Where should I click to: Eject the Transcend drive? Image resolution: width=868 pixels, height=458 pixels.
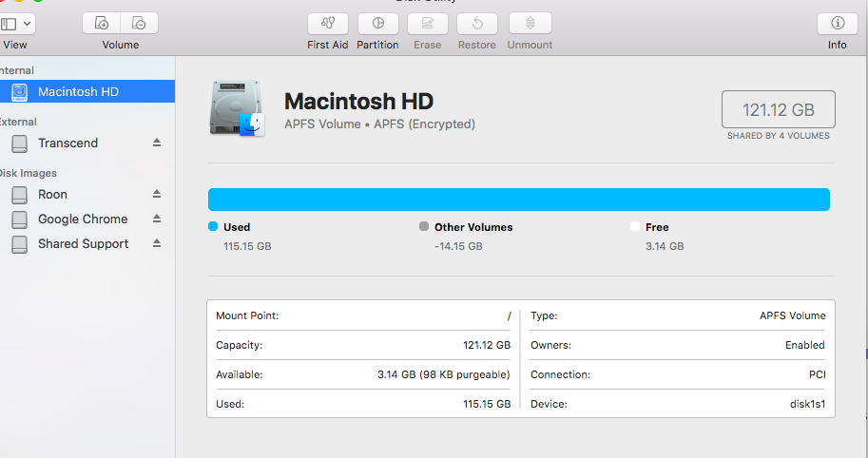(157, 143)
